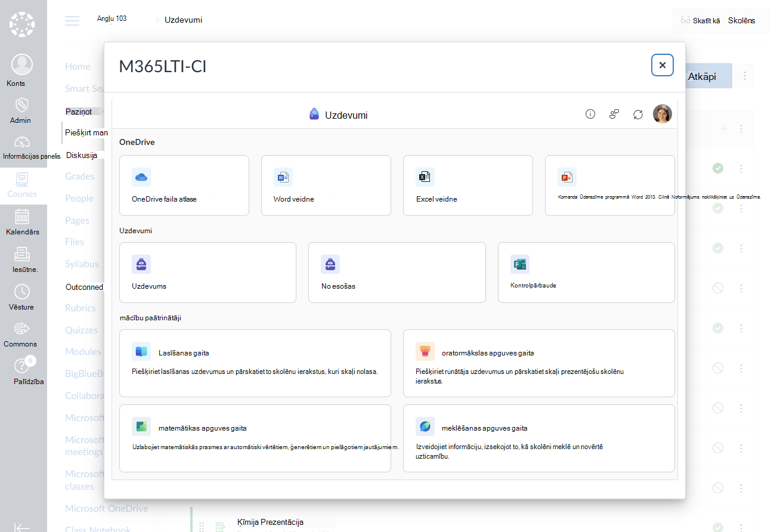
Task: Open the Konts account avatar
Action: point(22,64)
